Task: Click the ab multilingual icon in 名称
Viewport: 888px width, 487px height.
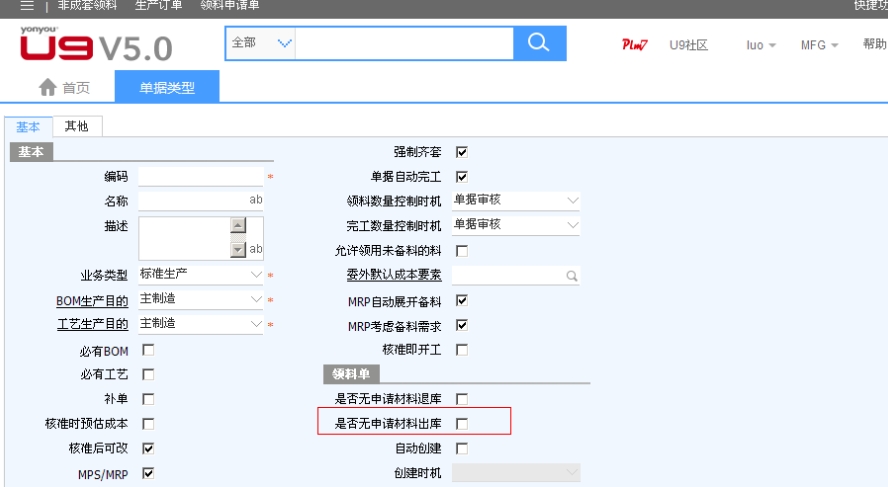Action: 255,199
